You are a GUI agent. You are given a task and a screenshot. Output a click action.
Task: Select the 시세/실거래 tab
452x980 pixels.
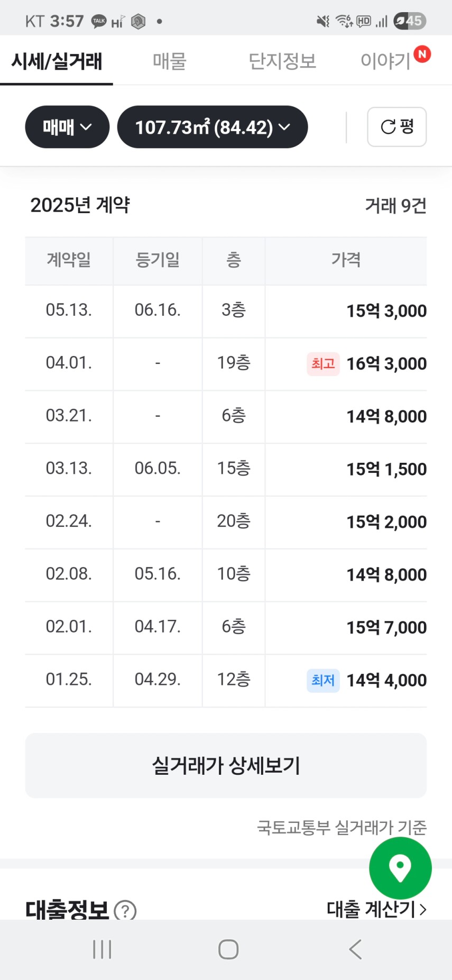[x=57, y=61]
